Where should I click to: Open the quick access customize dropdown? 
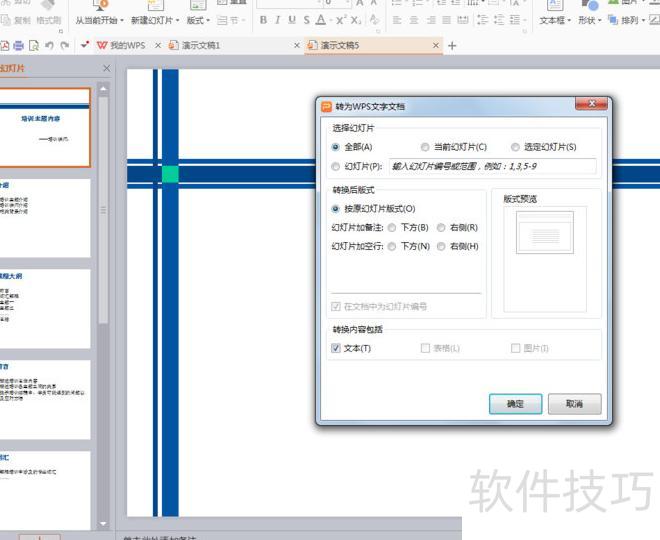tap(85, 45)
